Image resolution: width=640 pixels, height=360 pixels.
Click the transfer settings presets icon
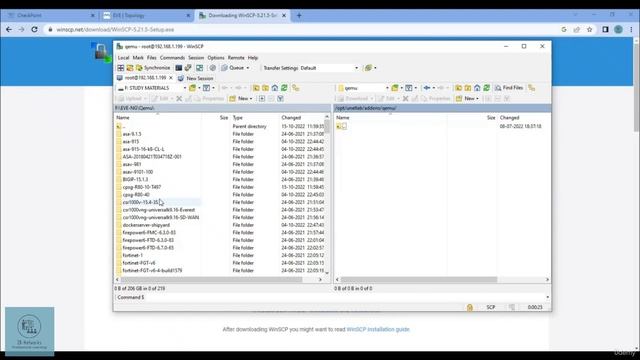[369, 68]
